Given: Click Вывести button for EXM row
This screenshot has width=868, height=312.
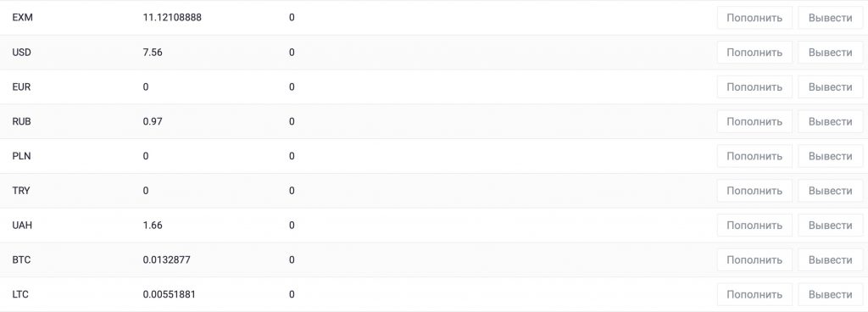Looking at the screenshot, I should 831,18.
